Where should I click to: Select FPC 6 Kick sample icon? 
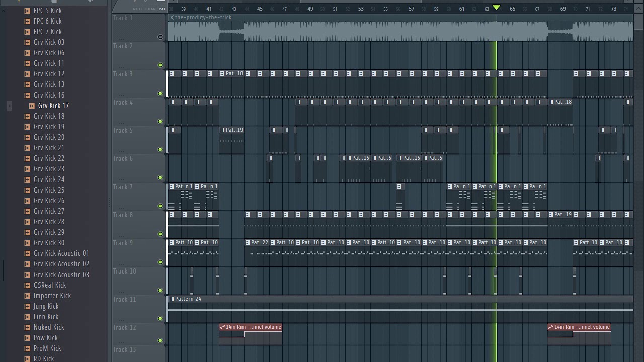(27, 21)
